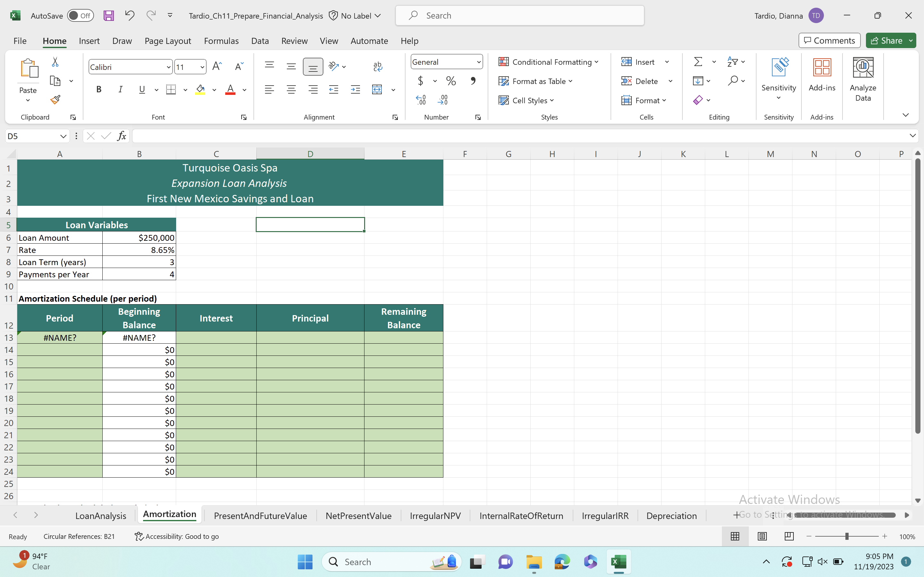
Task: Toggle italic formatting
Action: point(120,89)
